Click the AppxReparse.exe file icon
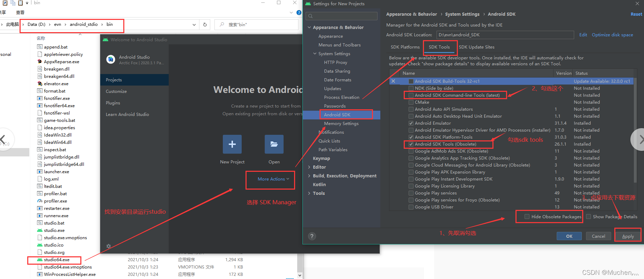The width and height of the screenshot is (644, 279). tap(40, 61)
